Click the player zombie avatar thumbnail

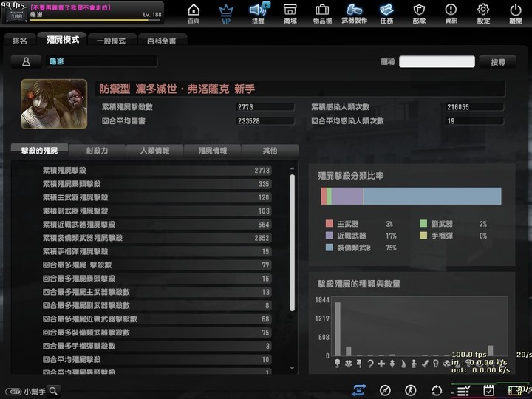pyautogui.click(x=54, y=104)
